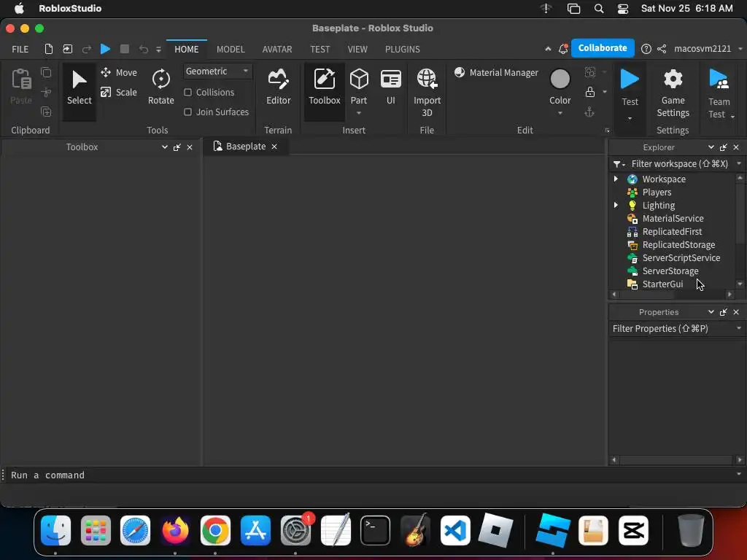Select ServerScriptService in Explorer

[681, 257]
